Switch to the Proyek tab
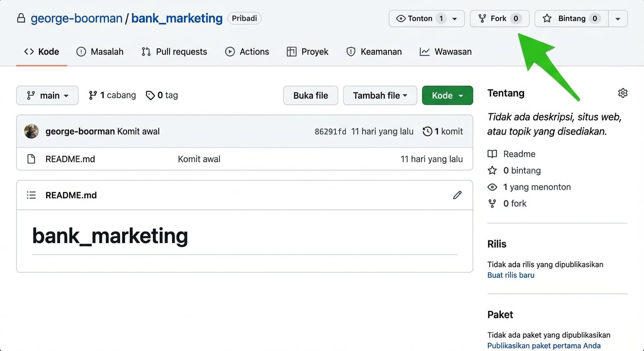Screen dimensions: 644x351 [307, 52]
